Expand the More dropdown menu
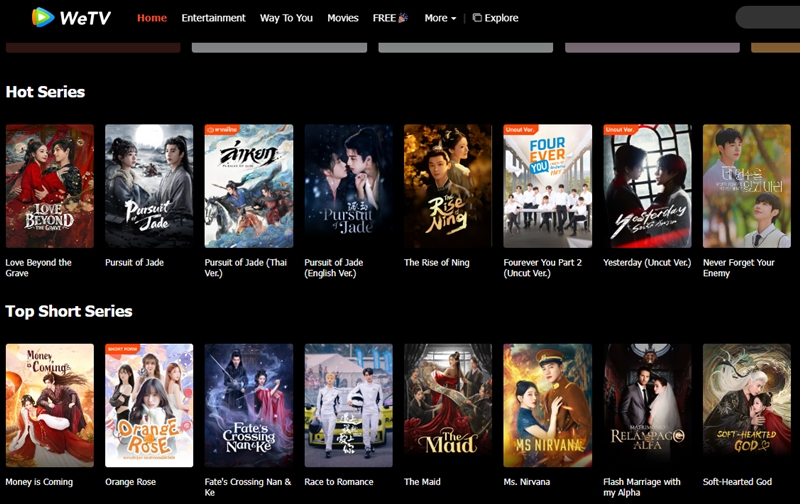800x504 pixels. [440, 18]
